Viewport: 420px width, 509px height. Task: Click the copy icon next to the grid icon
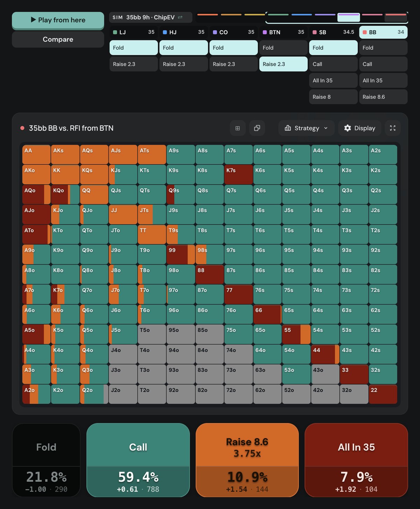(x=257, y=128)
